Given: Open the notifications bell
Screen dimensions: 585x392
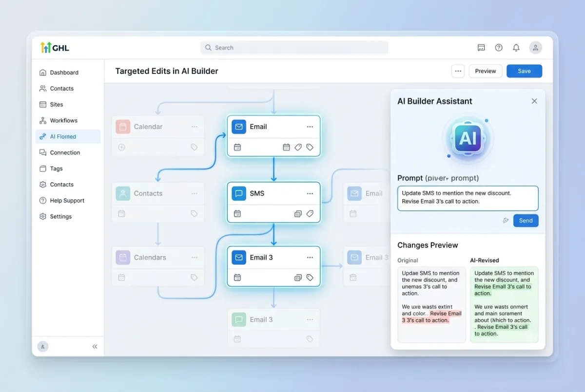Looking at the screenshot, I should [x=516, y=48].
